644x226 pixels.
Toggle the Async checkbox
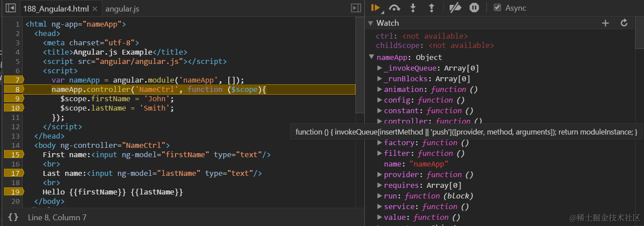(497, 8)
